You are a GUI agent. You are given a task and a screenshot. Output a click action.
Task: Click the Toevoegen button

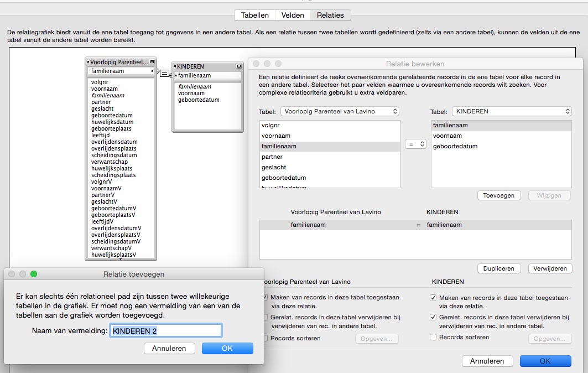point(499,195)
